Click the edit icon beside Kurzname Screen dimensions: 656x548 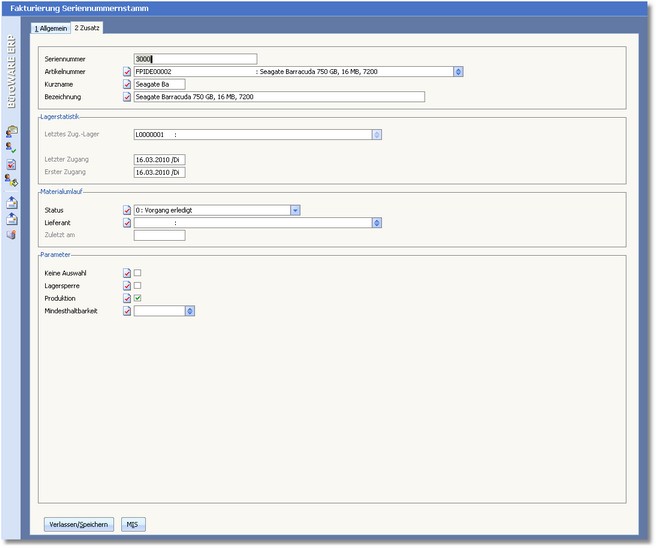[126, 85]
